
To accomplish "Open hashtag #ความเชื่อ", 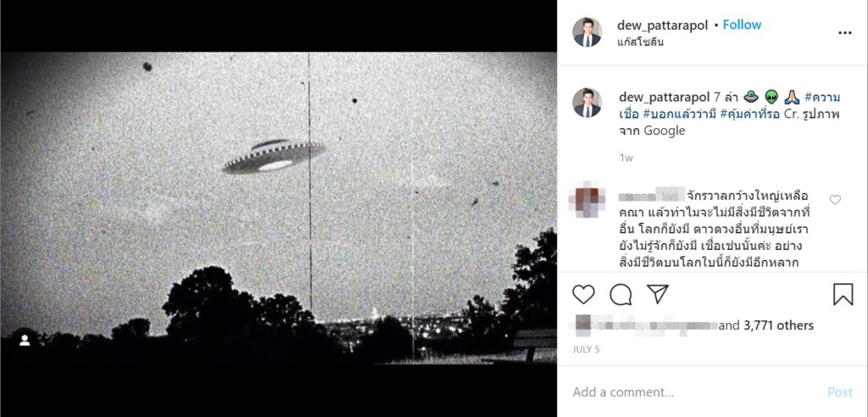I will click(729, 106).
